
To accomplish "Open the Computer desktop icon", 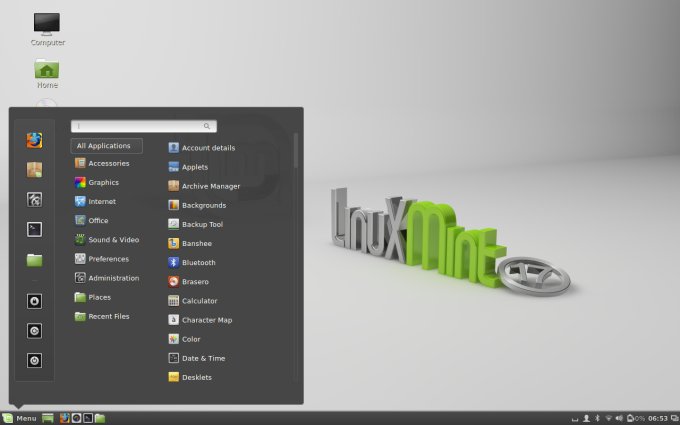I will coord(47,29).
